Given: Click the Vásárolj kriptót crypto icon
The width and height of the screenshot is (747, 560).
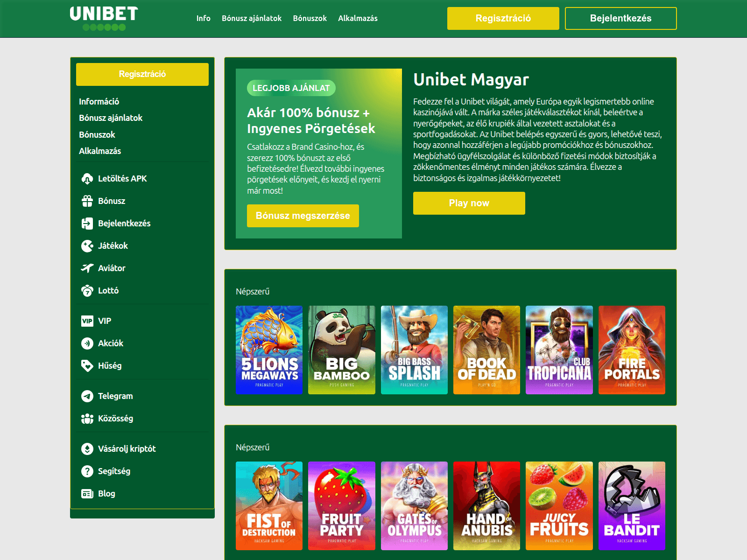Looking at the screenshot, I should pyautogui.click(x=87, y=449).
